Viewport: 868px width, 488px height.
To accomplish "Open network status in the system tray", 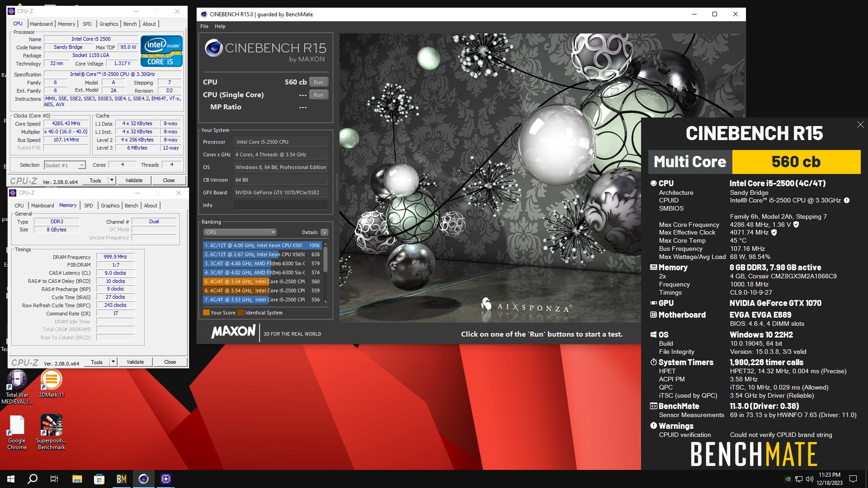I will click(799, 479).
